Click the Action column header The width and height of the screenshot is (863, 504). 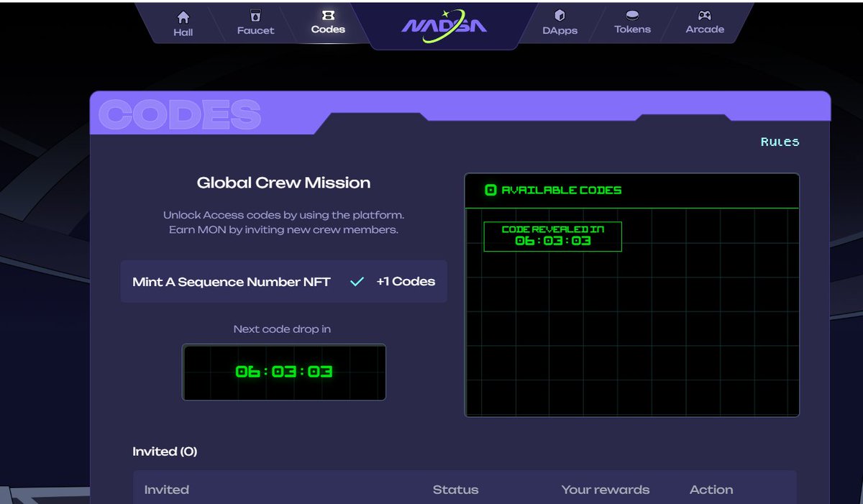coord(711,490)
